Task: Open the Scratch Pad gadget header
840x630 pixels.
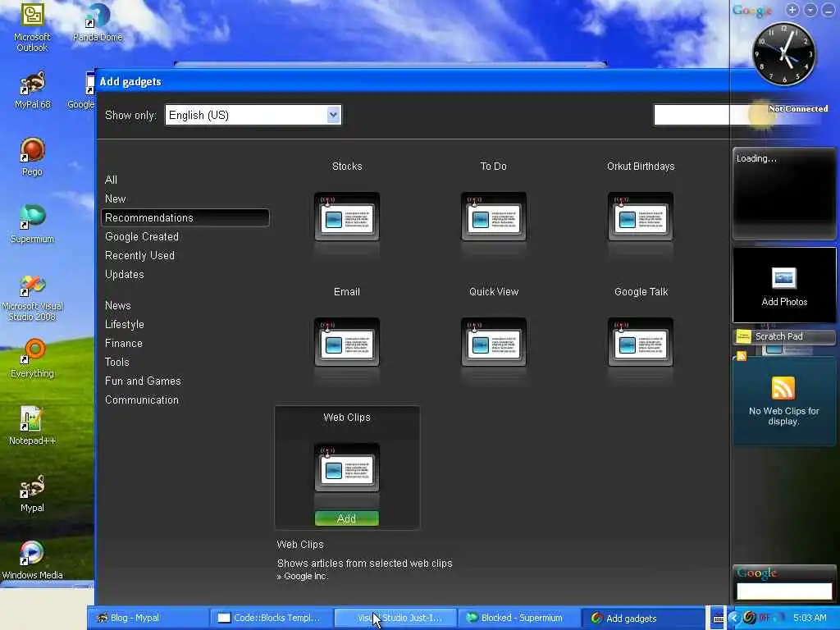Action: pyautogui.click(x=783, y=336)
